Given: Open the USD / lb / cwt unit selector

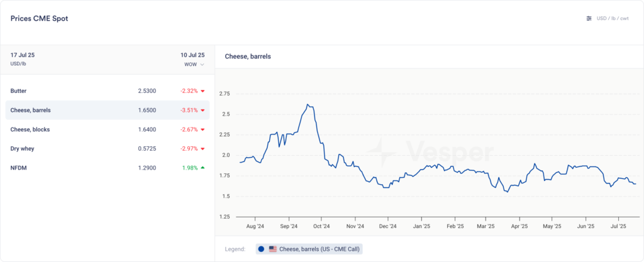Looking at the screenshot, I should click(x=611, y=18).
